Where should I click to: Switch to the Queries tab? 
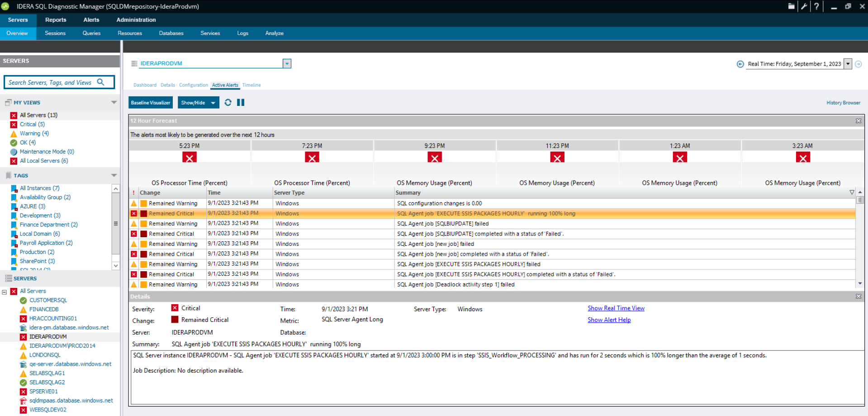91,33
